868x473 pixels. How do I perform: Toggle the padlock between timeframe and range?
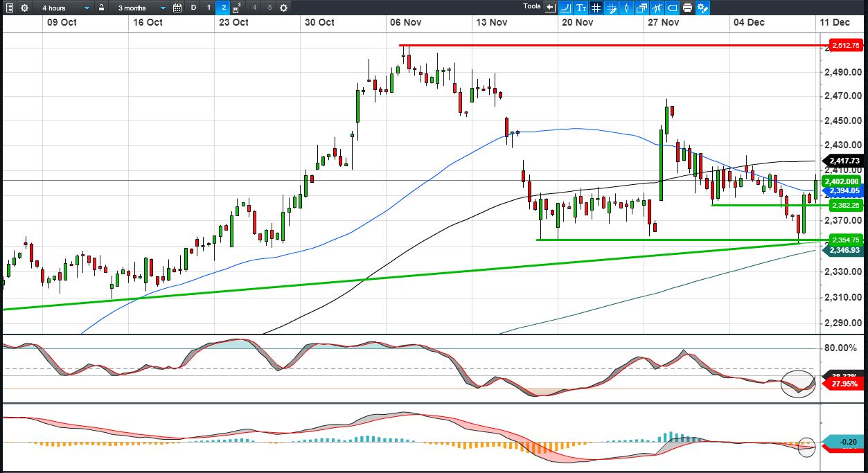(102, 8)
